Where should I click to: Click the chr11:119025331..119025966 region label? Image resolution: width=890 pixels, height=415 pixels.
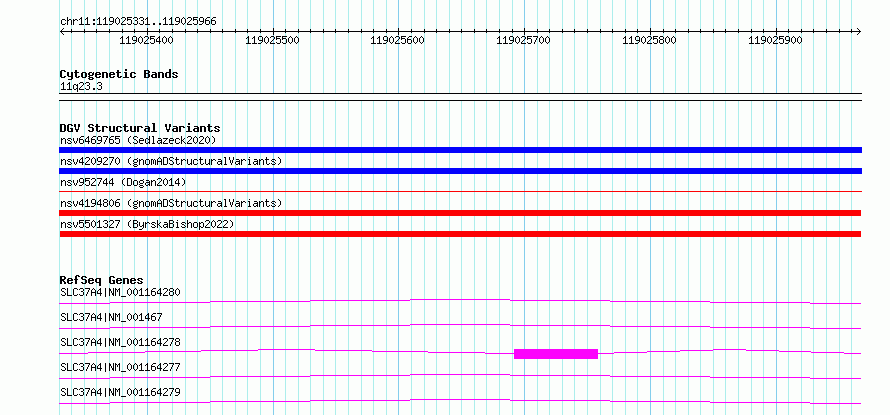(x=138, y=22)
